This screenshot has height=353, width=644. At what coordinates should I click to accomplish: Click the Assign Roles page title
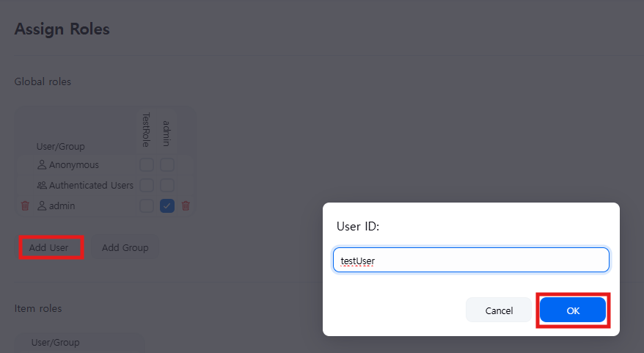tap(62, 29)
